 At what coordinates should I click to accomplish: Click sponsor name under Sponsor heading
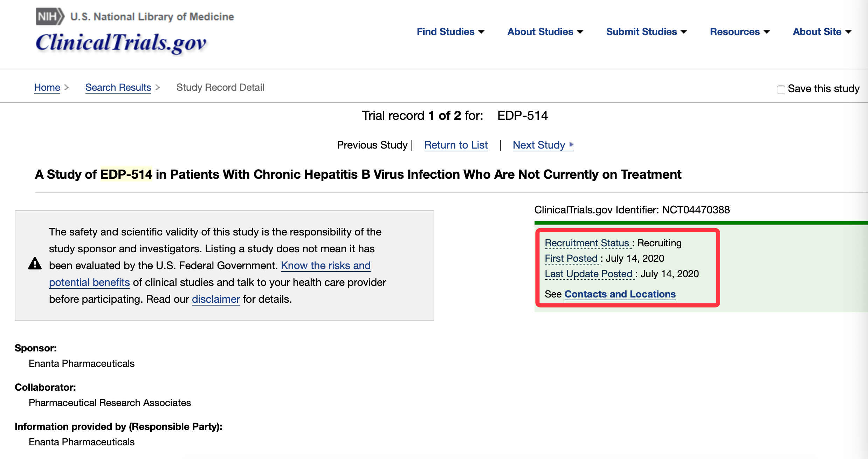coord(82,363)
